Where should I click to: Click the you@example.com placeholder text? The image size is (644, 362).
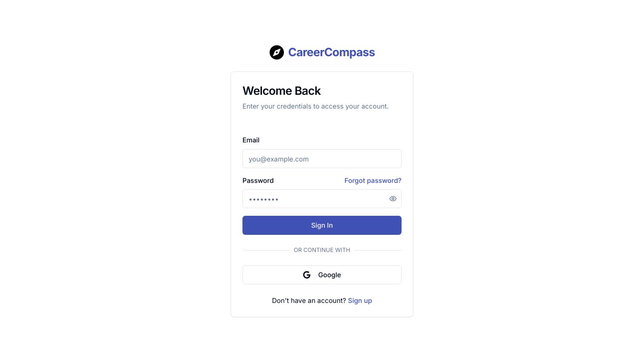click(x=279, y=159)
